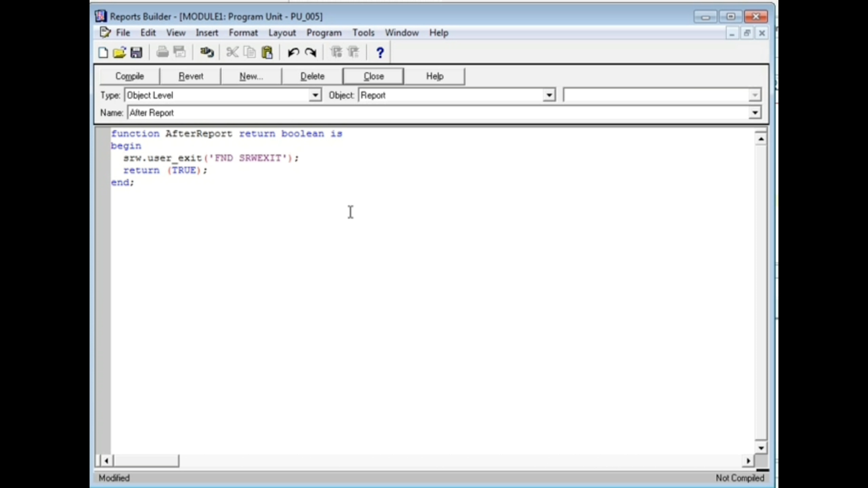
Task: Compile the AfterReport function
Action: 129,76
